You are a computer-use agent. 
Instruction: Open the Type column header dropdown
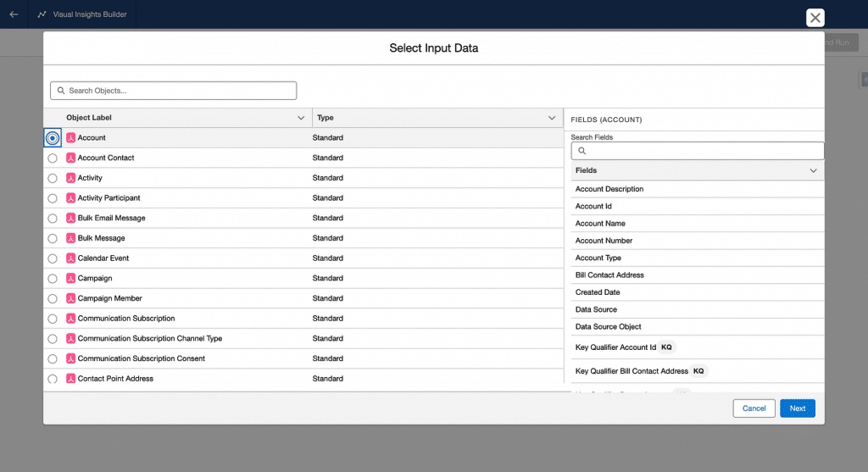pyautogui.click(x=552, y=118)
